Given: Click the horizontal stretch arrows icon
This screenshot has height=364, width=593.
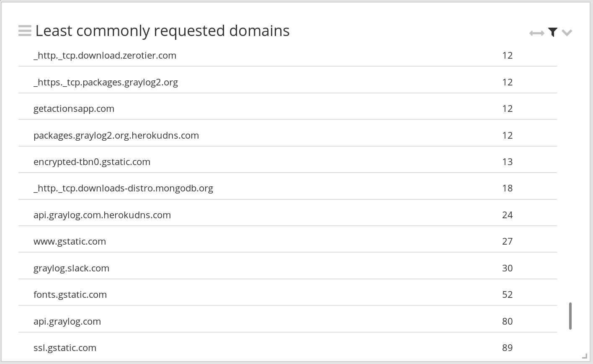Looking at the screenshot, I should (x=536, y=33).
